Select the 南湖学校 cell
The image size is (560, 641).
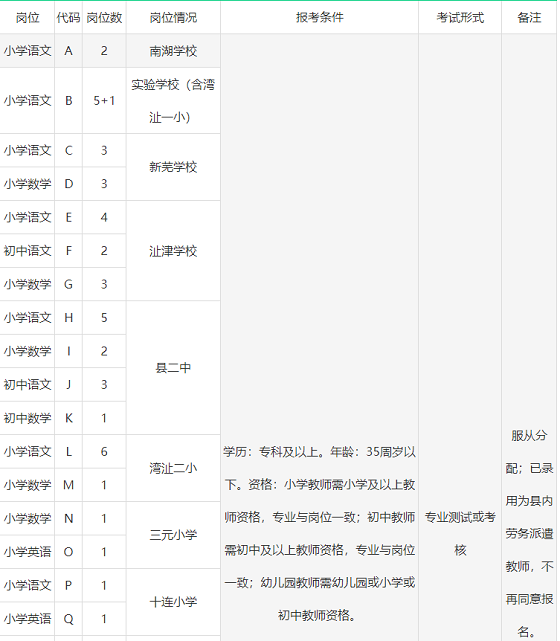[173, 51]
